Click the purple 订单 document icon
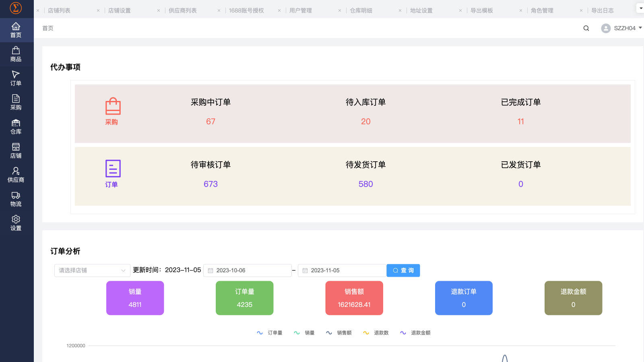The width and height of the screenshot is (644, 362). 113,169
